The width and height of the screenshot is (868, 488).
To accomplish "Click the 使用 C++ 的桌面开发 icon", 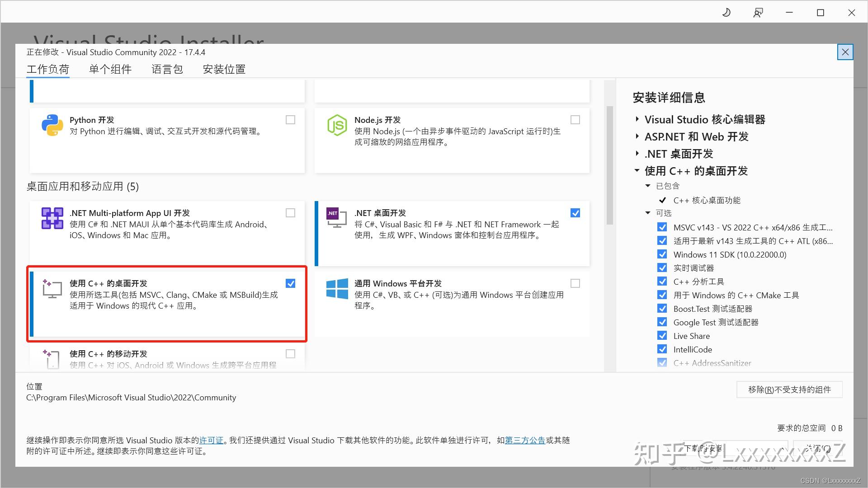I will (52, 289).
